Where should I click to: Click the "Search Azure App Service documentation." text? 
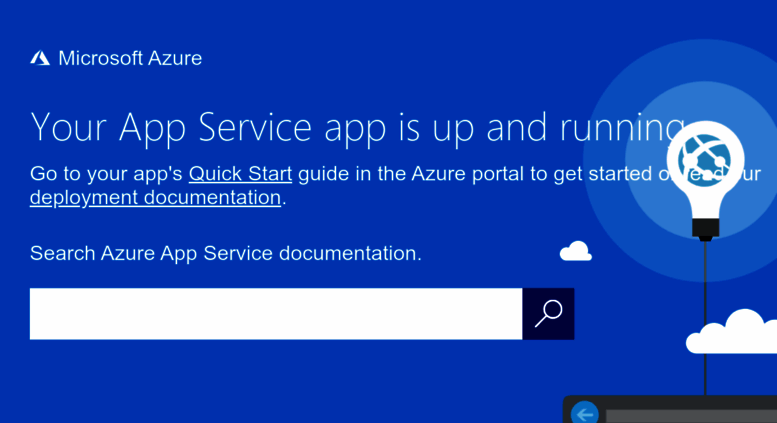(225, 253)
